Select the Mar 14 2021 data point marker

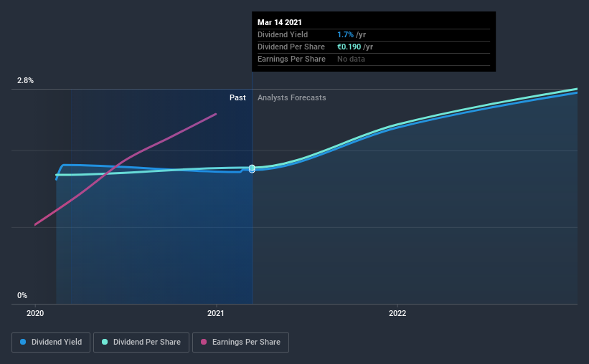[x=252, y=168]
